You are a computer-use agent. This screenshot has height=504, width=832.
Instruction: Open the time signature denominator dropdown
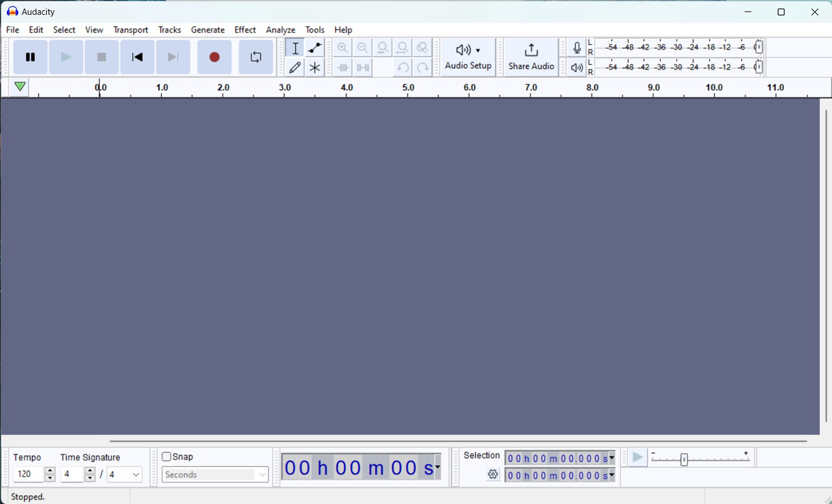tap(135, 474)
